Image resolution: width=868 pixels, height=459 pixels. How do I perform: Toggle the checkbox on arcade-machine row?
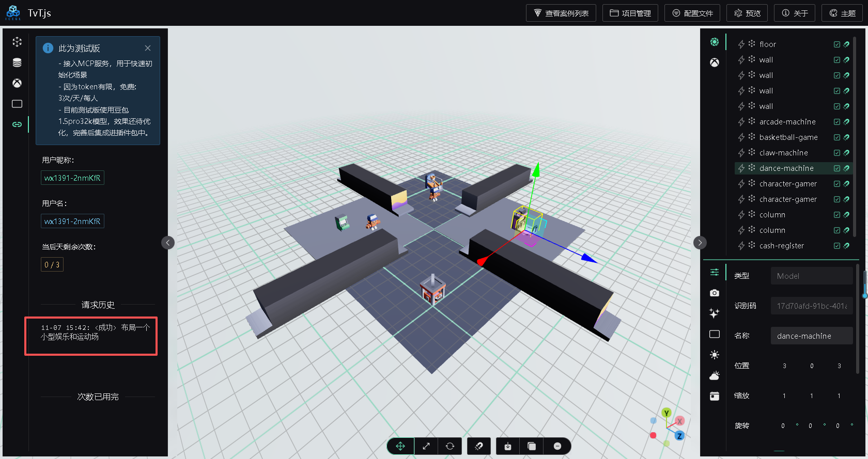pyautogui.click(x=836, y=122)
